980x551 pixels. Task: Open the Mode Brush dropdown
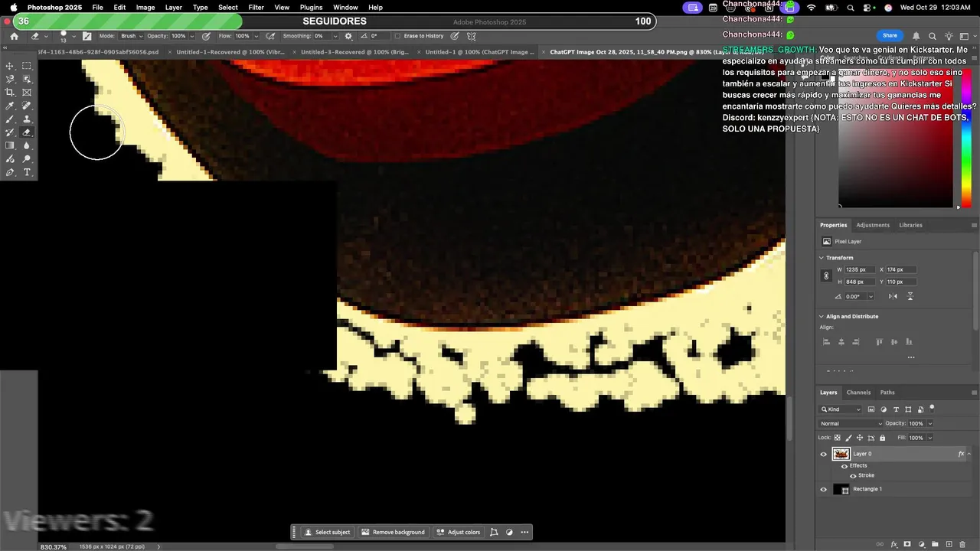[131, 36]
